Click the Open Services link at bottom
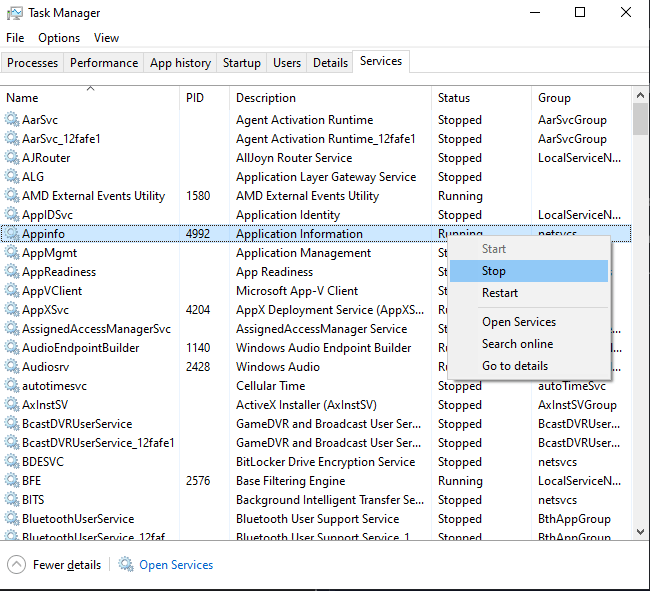 (176, 565)
